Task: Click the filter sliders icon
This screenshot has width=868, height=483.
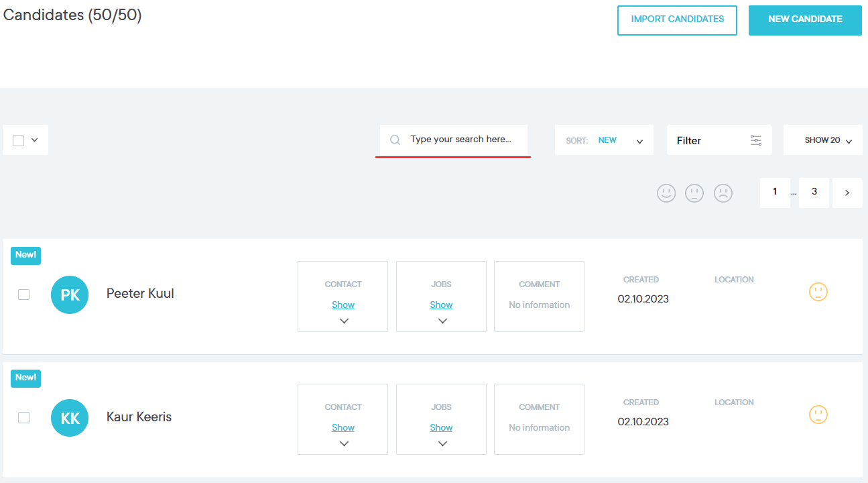Action: click(x=756, y=140)
